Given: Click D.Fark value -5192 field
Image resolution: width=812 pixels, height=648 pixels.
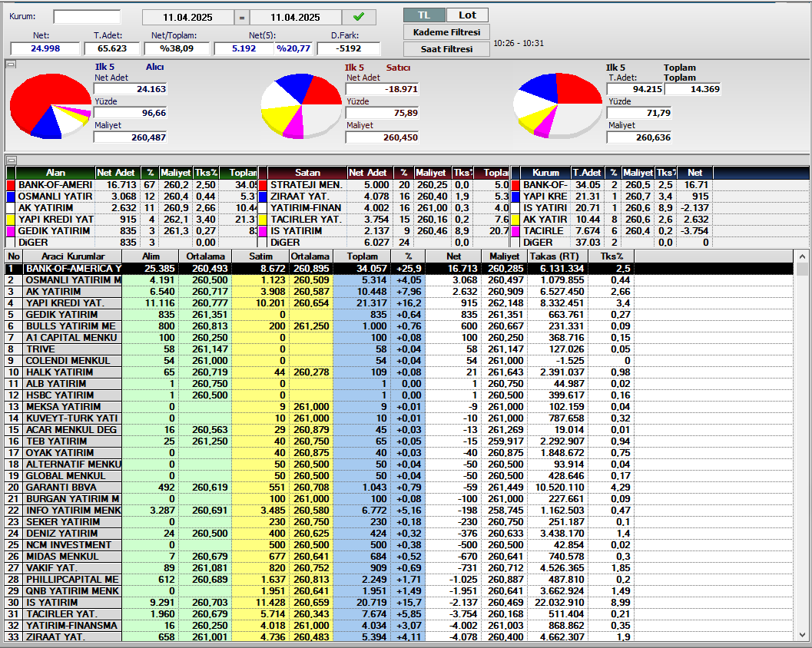Looking at the screenshot, I should 349,48.
